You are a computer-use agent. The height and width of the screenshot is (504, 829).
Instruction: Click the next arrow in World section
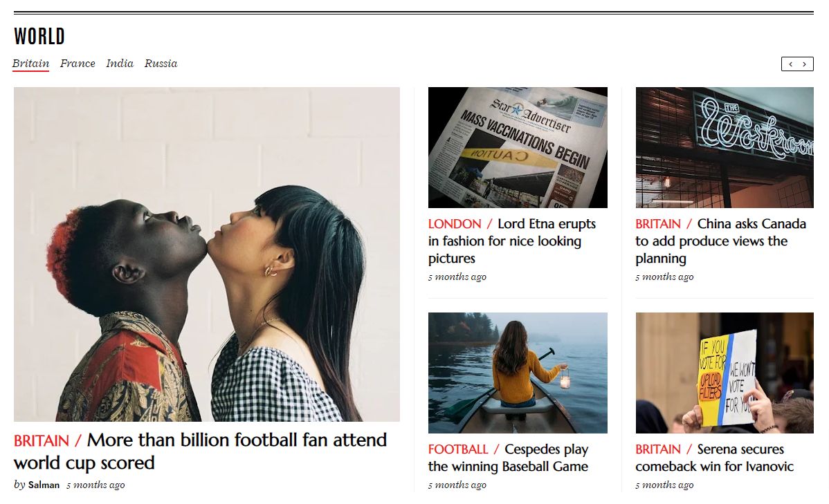[x=804, y=64]
